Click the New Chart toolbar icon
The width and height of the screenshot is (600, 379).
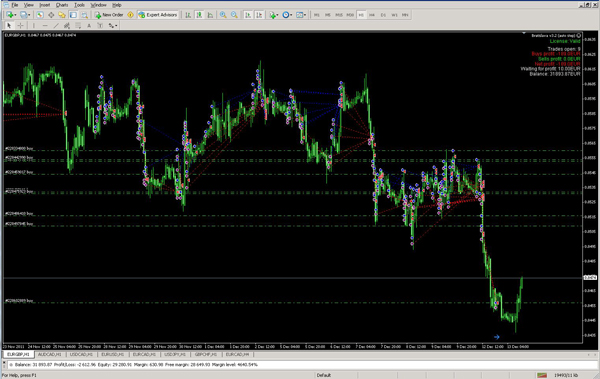9,15
